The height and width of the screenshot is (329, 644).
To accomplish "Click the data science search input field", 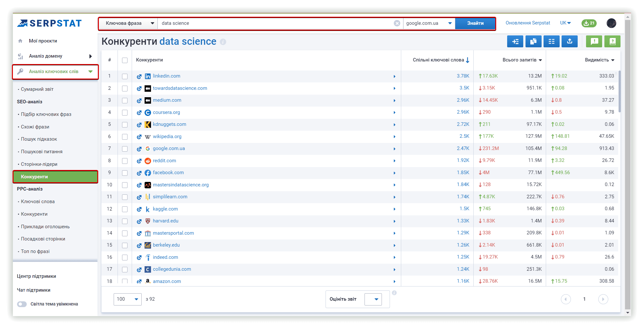I will pos(275,23).
